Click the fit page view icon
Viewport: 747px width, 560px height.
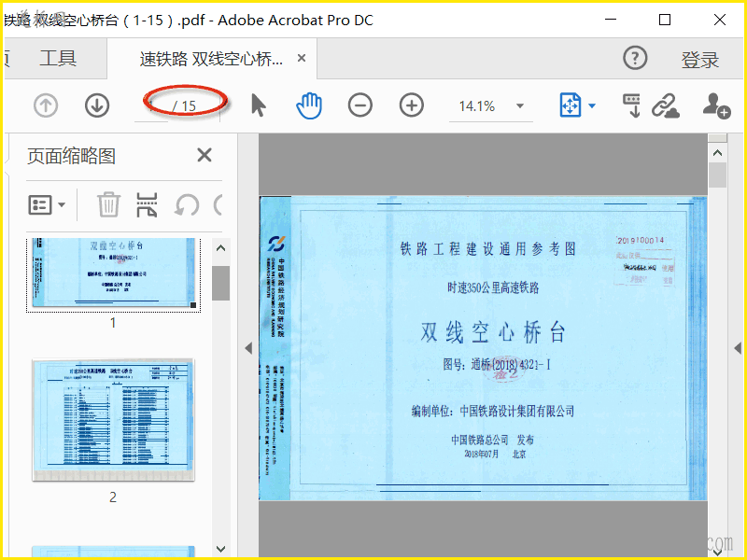coord(571,105)
